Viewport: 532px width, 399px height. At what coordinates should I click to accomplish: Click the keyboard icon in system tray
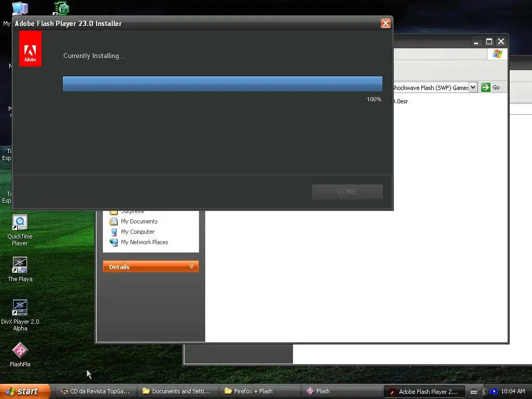[474, 392]
